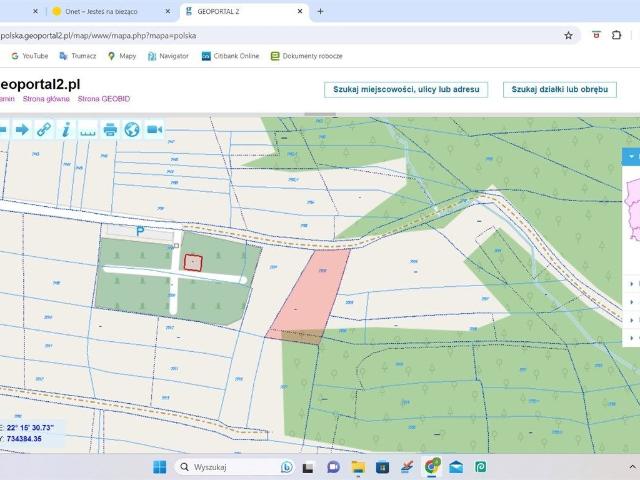640x480 pixels.
Task: Click the red extension icon beside the star
Action: click(x=596, y=35)
